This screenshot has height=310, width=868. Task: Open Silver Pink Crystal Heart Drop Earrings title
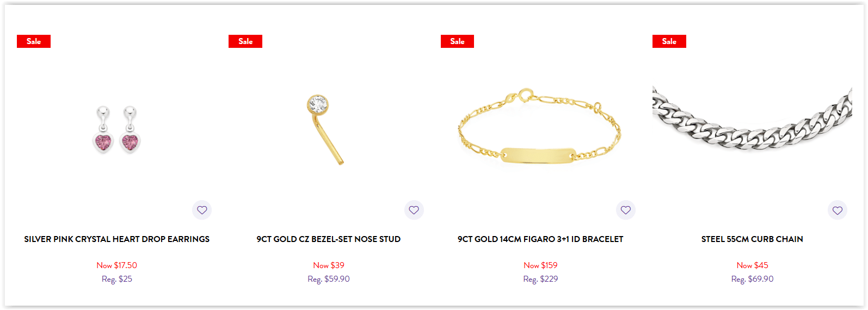point(116,239)
